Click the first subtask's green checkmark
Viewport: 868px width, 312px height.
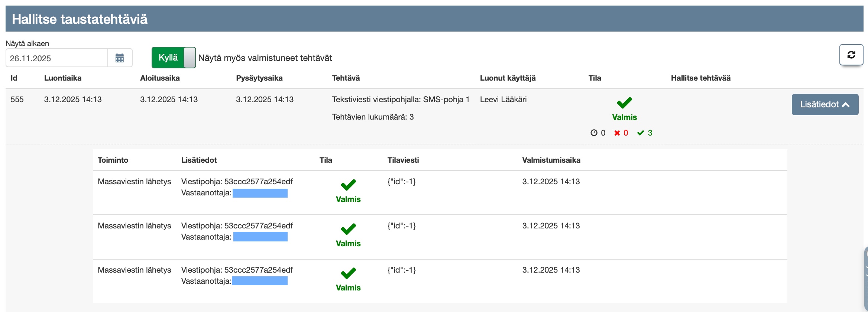[x=348, y=185]
